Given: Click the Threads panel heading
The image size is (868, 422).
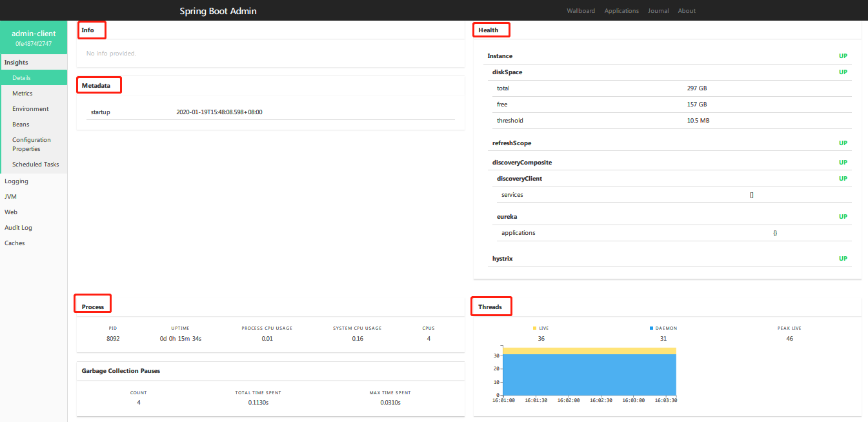Looking at the screenshot, I should coord(490,307).
